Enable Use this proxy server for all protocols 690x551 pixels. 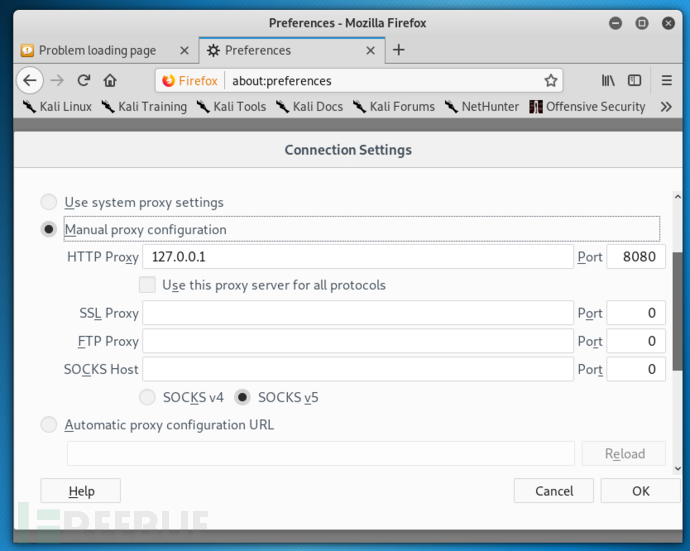click(x=147, y=285)
